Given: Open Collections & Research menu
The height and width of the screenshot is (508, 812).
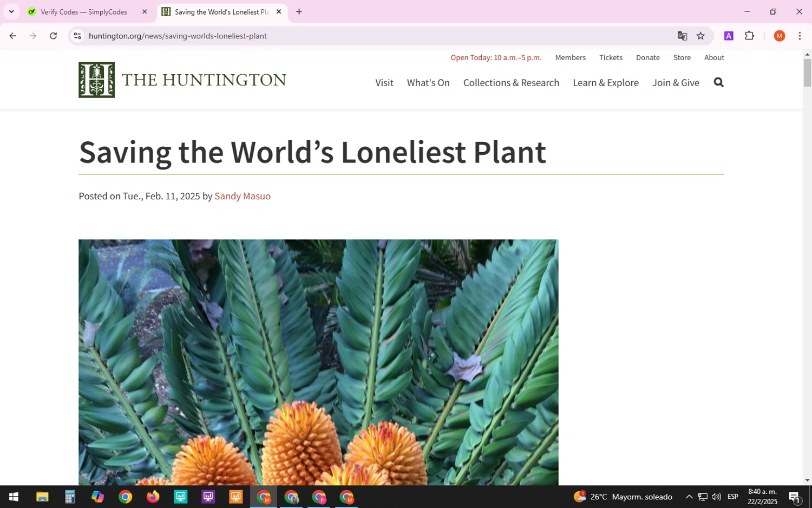Looking at the screenshot, I should (511, 82).
